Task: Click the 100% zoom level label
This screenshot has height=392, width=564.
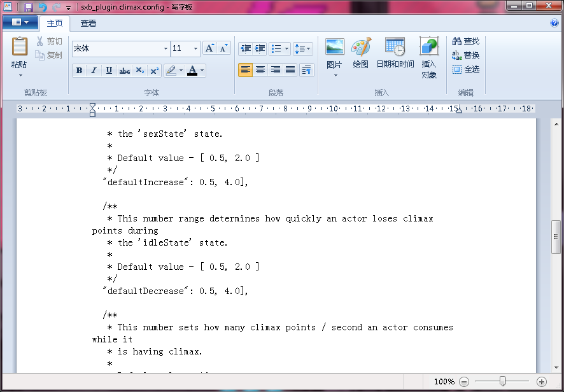Action: (x=444, y=382)
